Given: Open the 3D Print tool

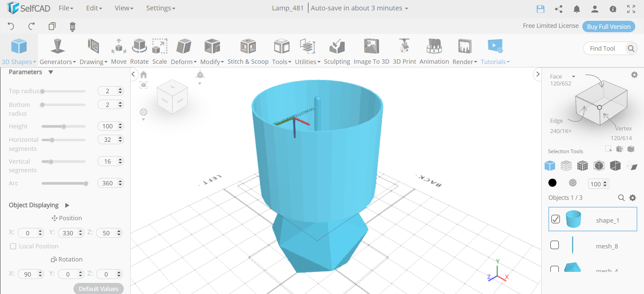Looking at the screenshot, I should tap(404, 51).
